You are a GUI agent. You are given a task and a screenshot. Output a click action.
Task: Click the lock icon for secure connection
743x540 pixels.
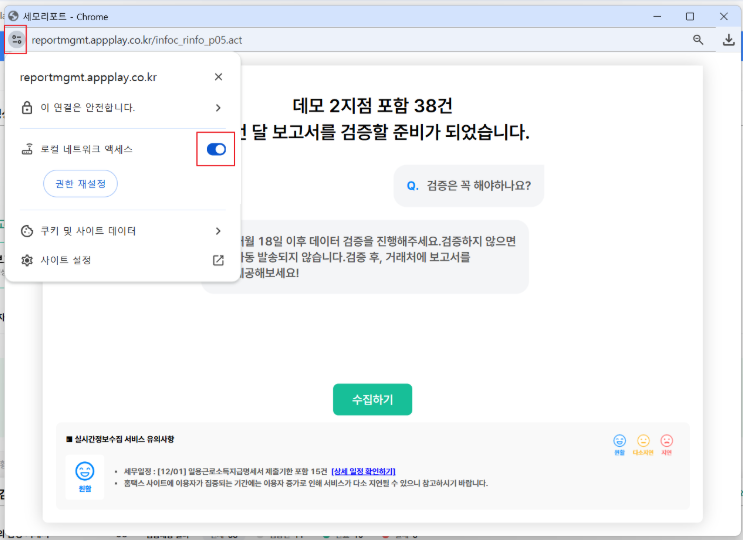click(27, 108)
